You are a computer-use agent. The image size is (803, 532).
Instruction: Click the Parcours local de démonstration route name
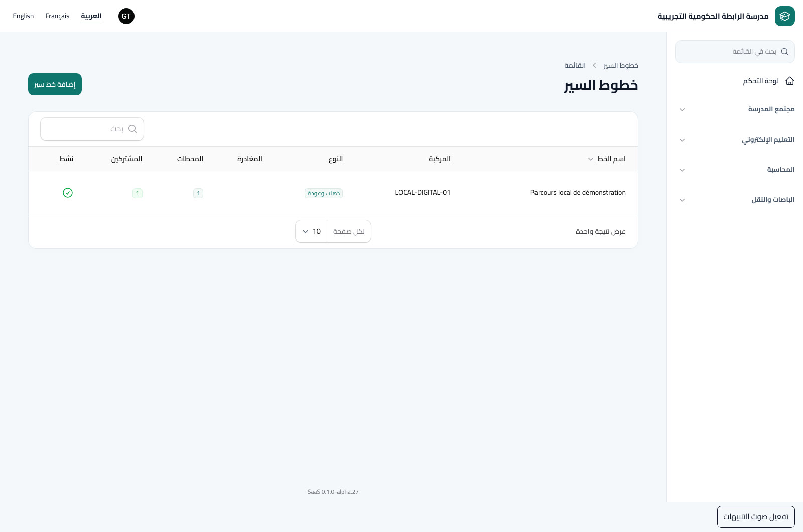coord(578,193)
